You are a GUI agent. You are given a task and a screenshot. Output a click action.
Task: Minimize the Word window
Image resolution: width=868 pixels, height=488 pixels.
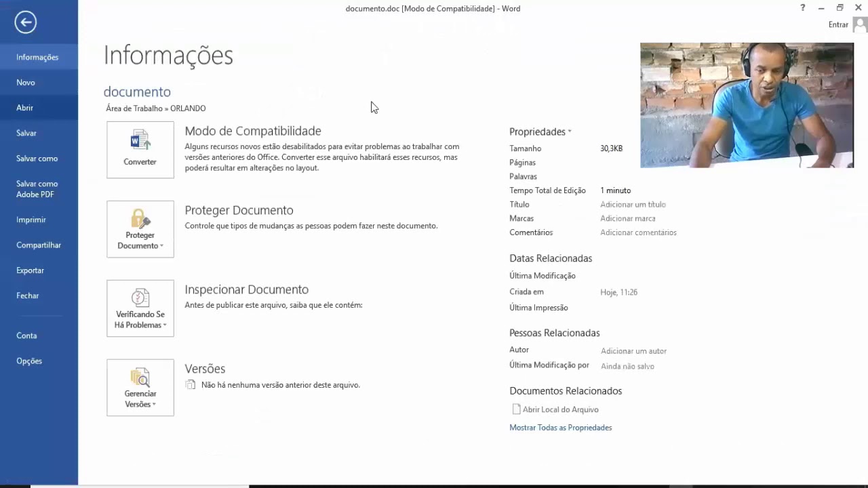click(821, 7)
